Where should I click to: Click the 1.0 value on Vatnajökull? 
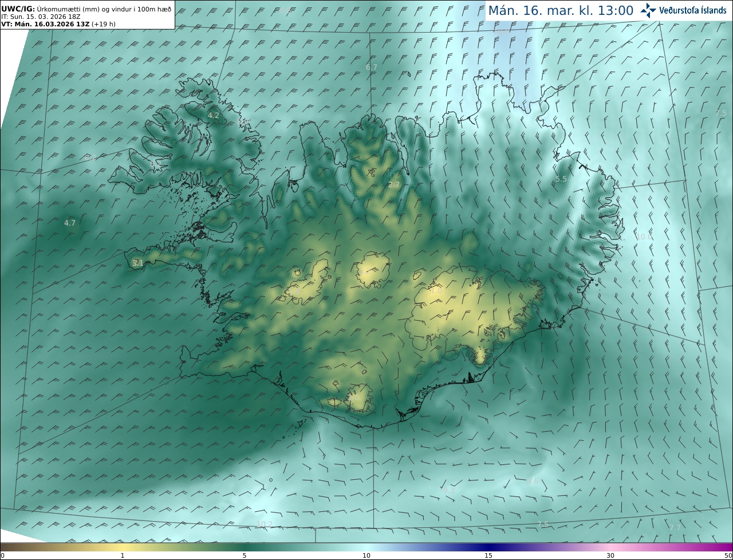click(x=436, y=290)
